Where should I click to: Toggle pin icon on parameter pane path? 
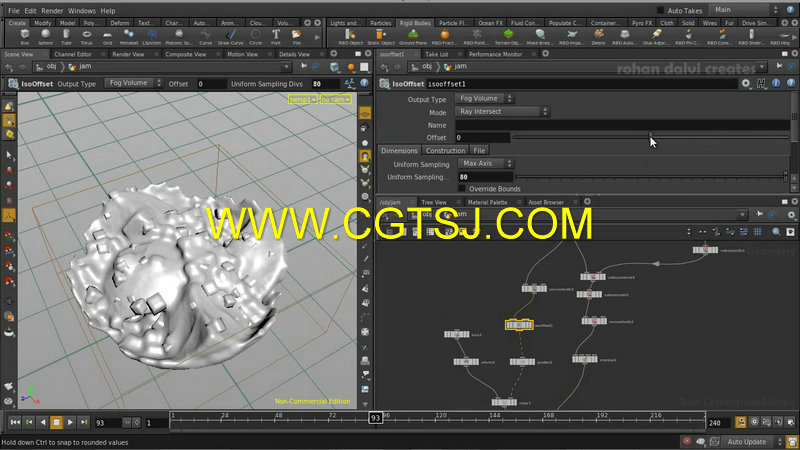(779, 66)
